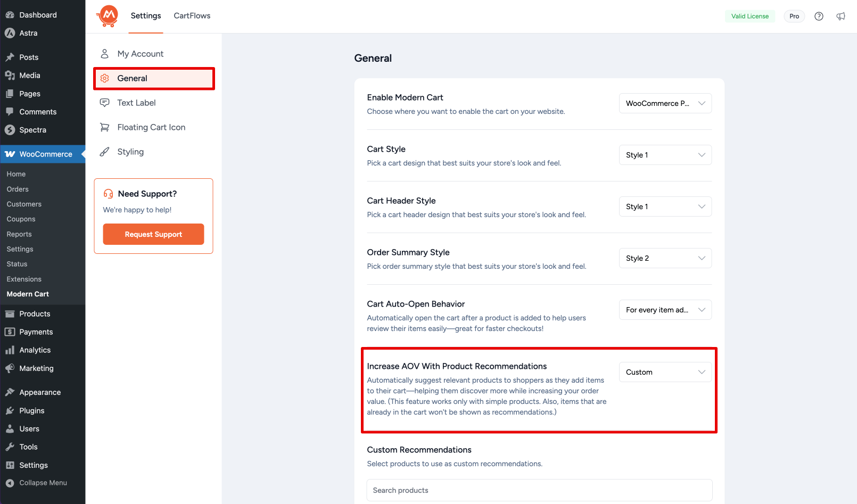Open the help question mark icon
The width and height of the screenshot is (857, 504).
pos(819,16)
